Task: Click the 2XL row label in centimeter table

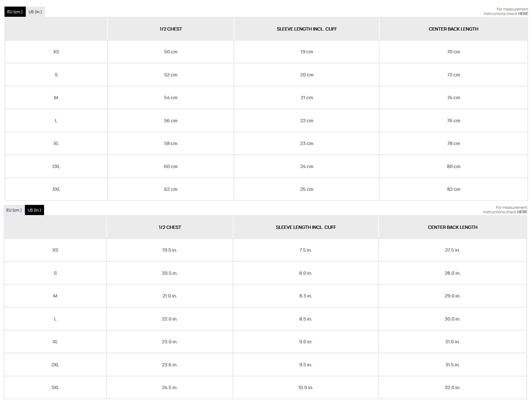Action: (56, 166)
